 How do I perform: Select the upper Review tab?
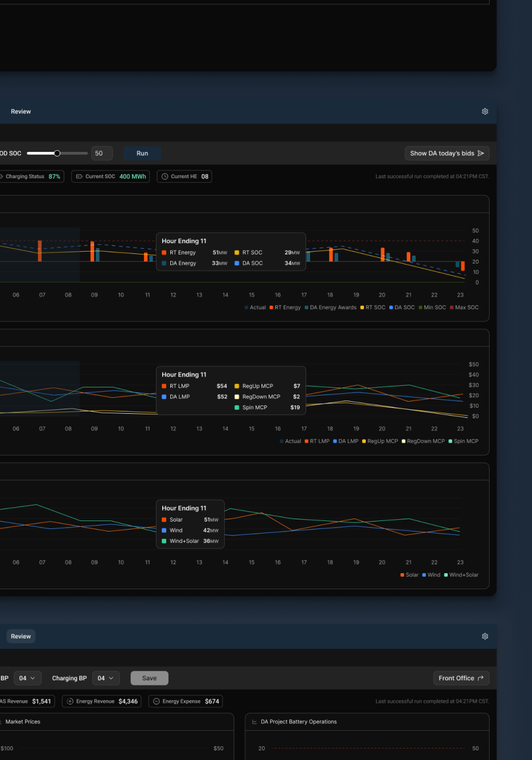[21, 112]
